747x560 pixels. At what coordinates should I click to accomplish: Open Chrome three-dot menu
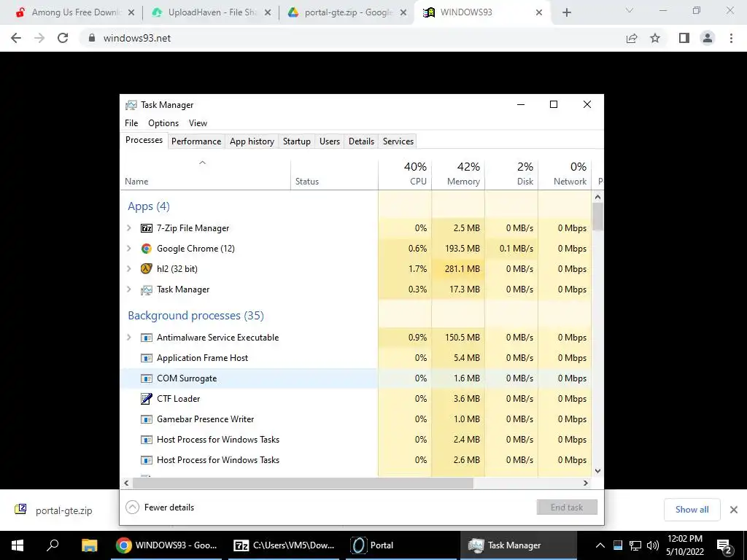point(731,38)
